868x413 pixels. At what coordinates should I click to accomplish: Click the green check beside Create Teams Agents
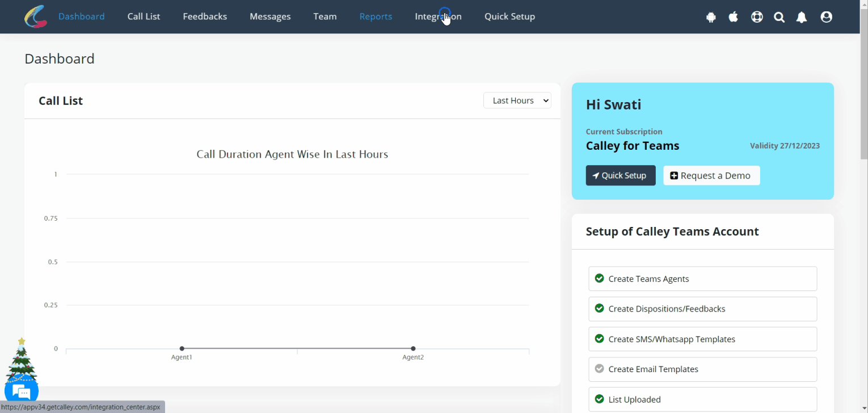pos(599,278)
